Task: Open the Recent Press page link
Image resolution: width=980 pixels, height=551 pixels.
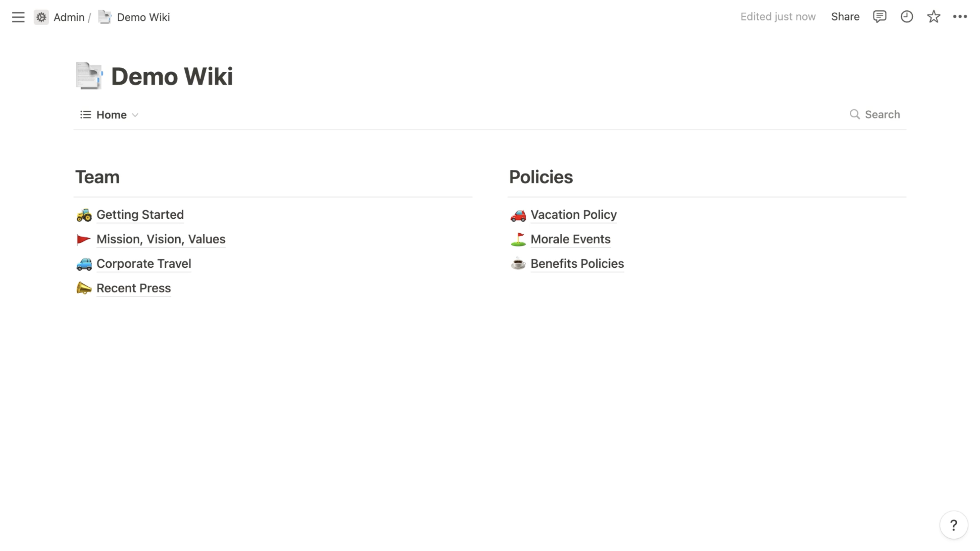Action: [x=133, y=288]
